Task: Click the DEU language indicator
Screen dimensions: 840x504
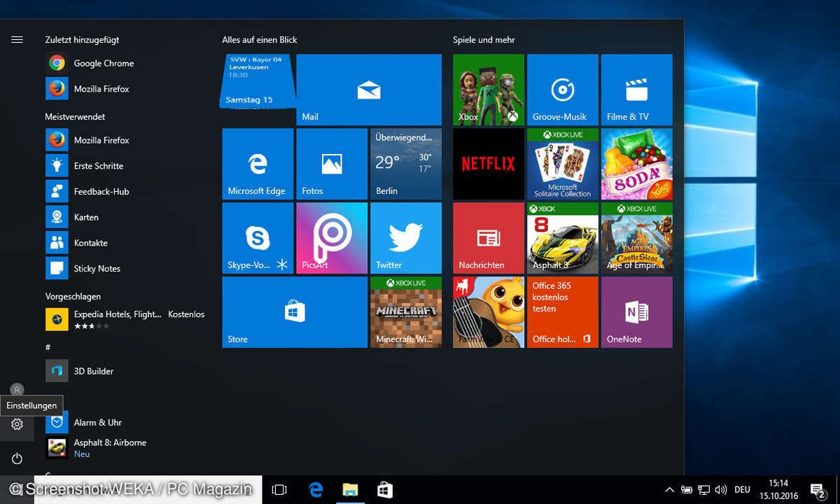Action: click(742, 490)
